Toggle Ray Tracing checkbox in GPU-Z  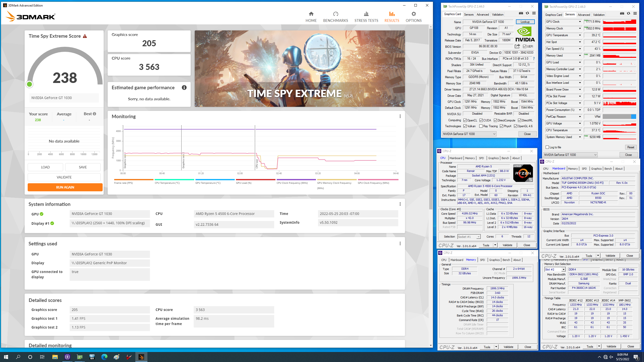481,126
